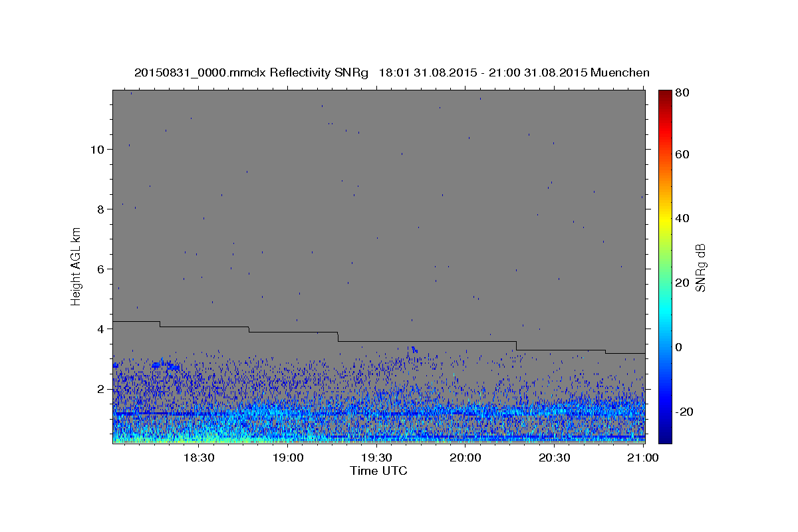Click the 'Time UTC' axis label
The height and width of the screenshot is (532, 798).
tap(378, 471)
